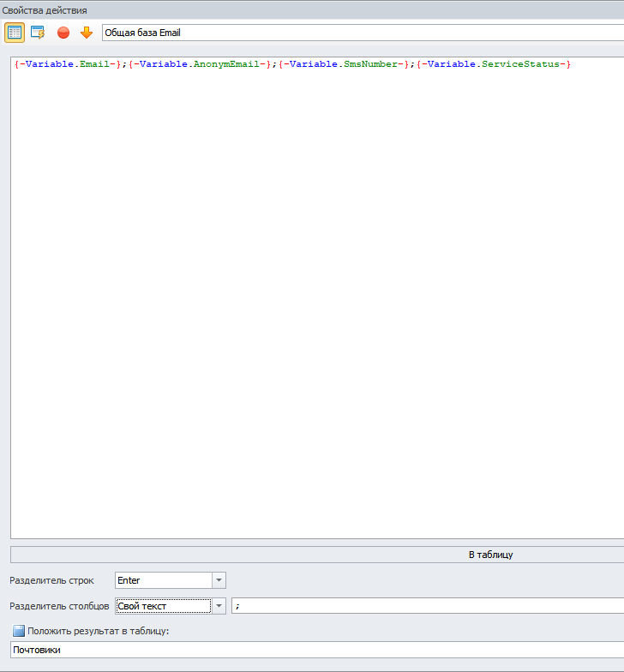
Task: Click the custom separator field containing semicolon
Action: pyautogui.click(x=427, y=606)
